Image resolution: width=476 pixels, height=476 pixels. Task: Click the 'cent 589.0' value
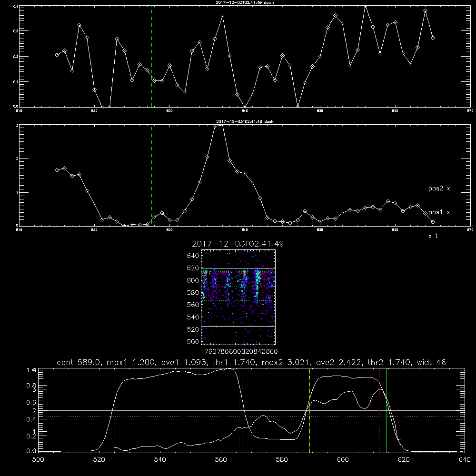coord(79,362)
